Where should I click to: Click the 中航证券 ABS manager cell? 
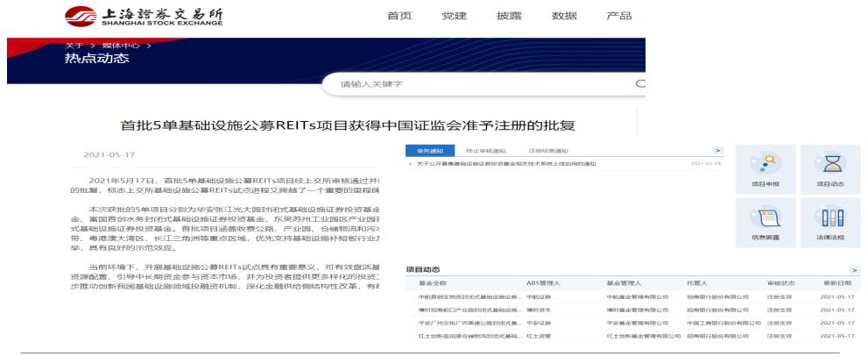coord(537,296)
